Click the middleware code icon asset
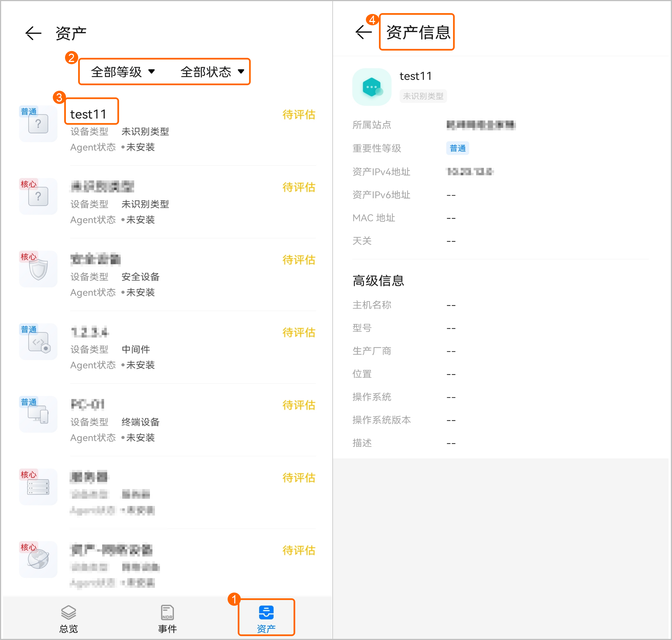The image size is (672, 640). click(x=38, y=342)
